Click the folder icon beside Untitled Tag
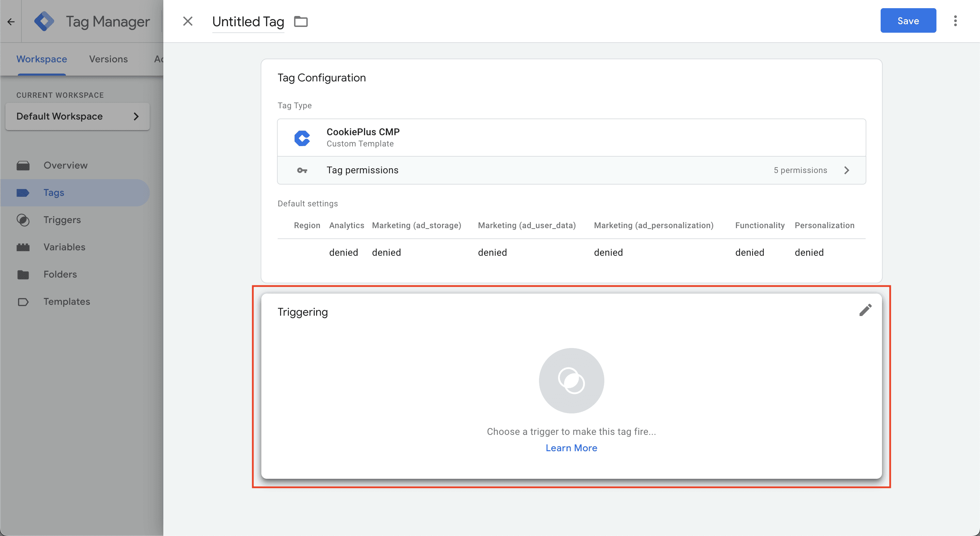This screenshot has width=980, height=536. (300, 21)
